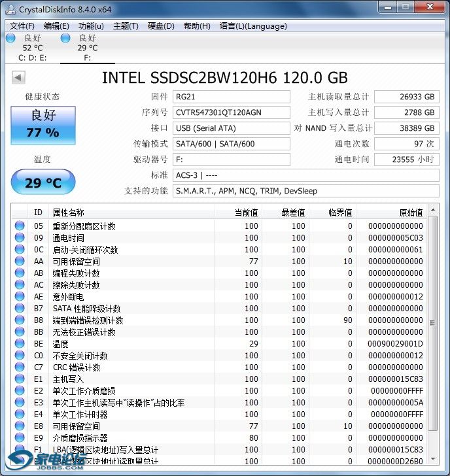Click the transfer mode field SATA/600 | SATA/600
450x476 pixels.
click(x=232, y=144)
